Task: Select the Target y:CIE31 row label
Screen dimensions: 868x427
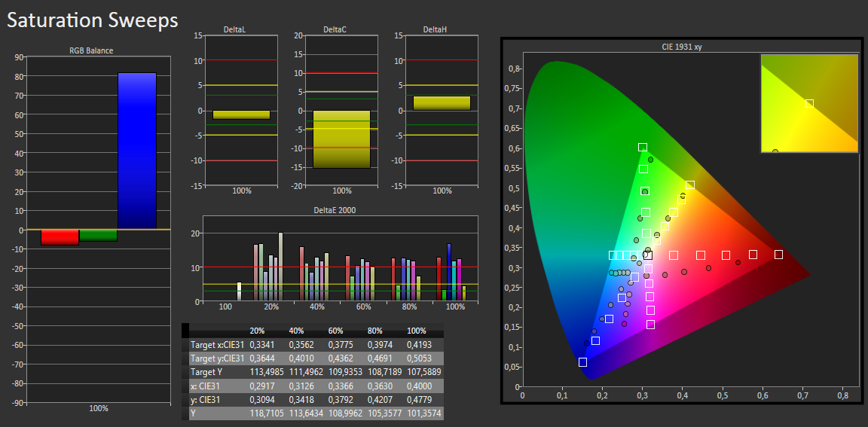Action: click(x=217, y=358)
